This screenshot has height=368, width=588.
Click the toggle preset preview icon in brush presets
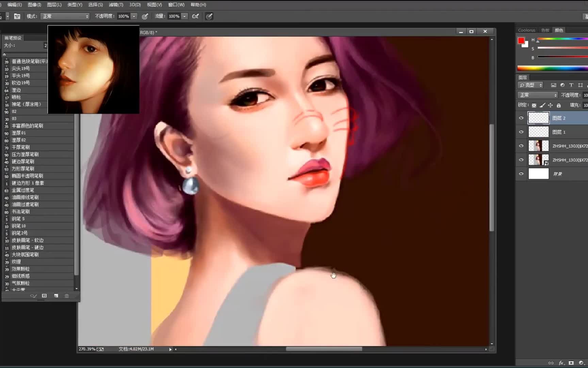click(x=33, y=296)
